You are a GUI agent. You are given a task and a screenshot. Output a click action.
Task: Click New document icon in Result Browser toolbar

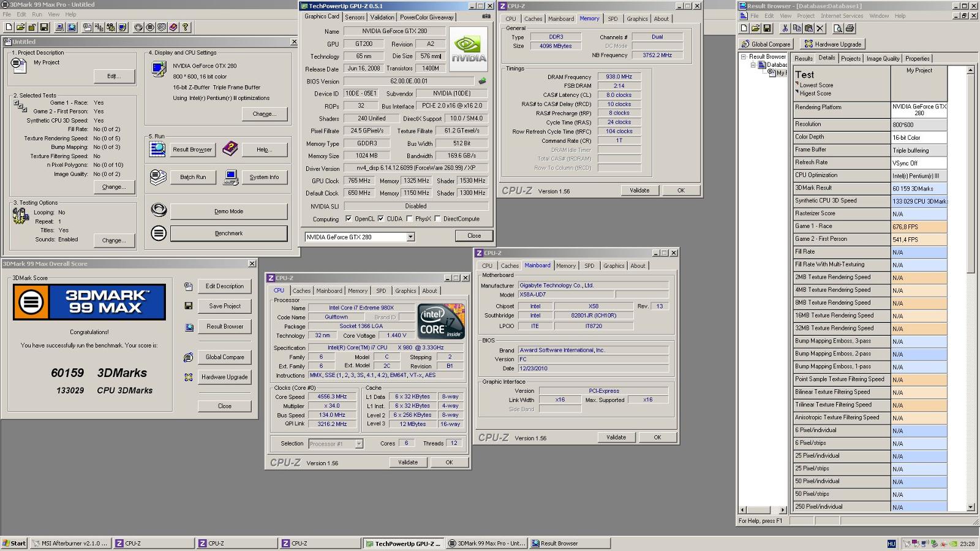(744, 28)
